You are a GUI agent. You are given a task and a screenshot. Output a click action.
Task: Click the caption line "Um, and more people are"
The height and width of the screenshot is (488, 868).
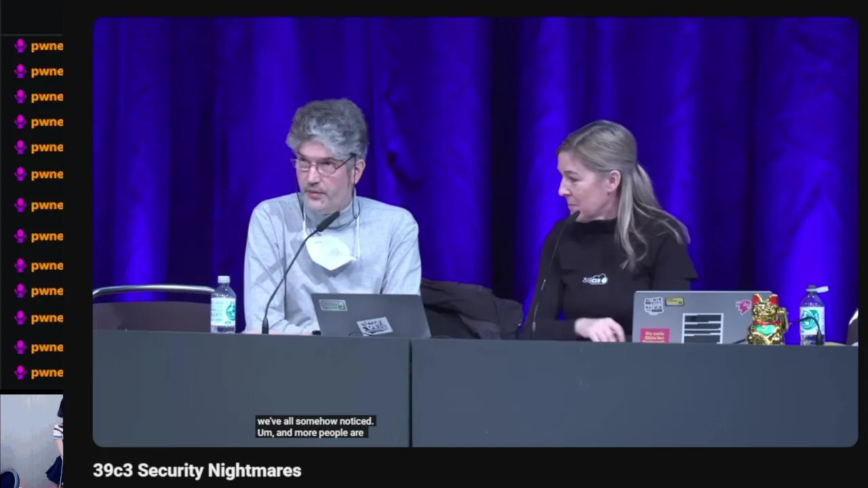coord(311,432)
